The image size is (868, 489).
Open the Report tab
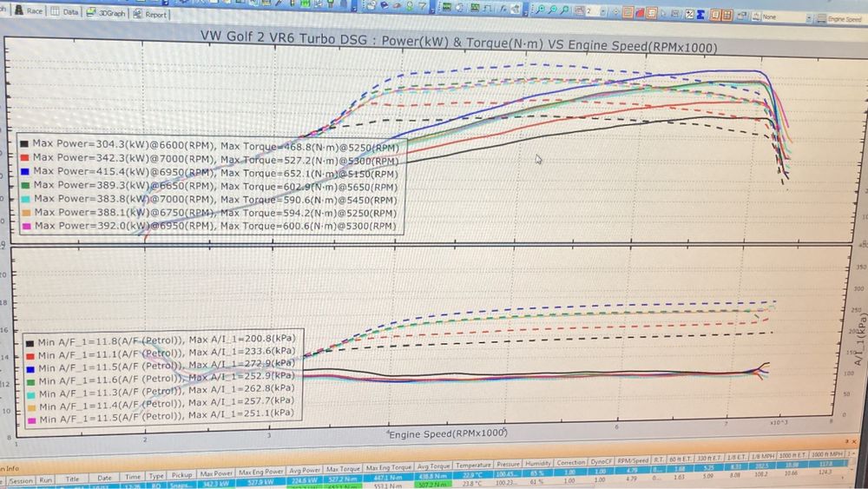(149, 15)
